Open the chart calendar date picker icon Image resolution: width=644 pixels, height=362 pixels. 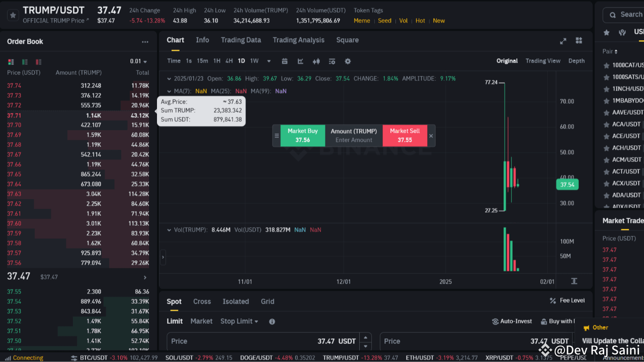pyautogui.click(x=285, y=61)
